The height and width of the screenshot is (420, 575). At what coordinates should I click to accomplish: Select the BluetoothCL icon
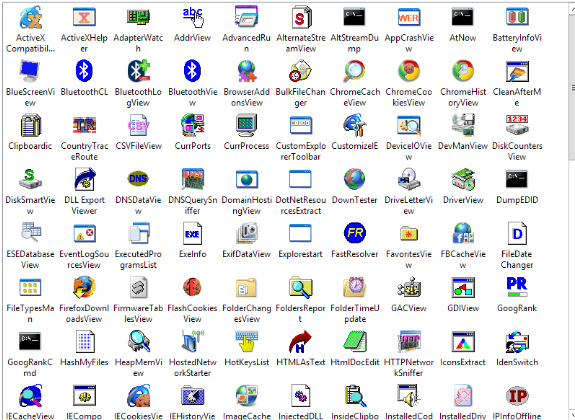[x=84, y=71]
